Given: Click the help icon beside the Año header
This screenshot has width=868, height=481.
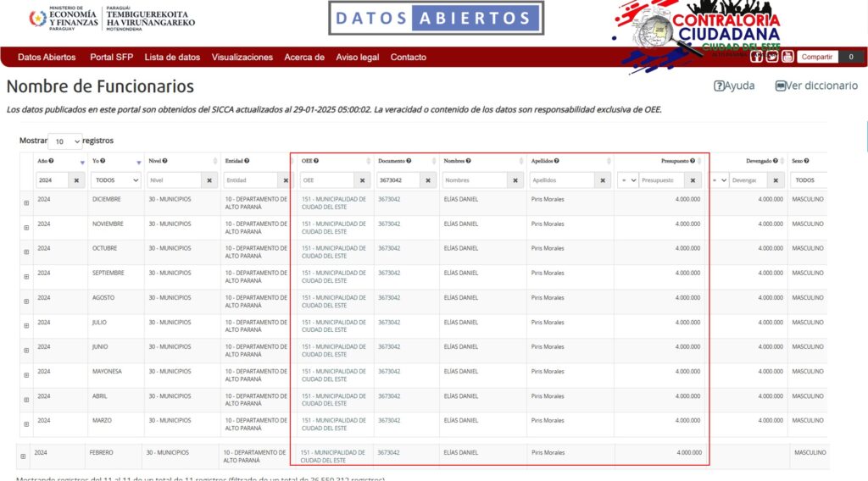Looking at the screenshot, I should tap(52, 161).
